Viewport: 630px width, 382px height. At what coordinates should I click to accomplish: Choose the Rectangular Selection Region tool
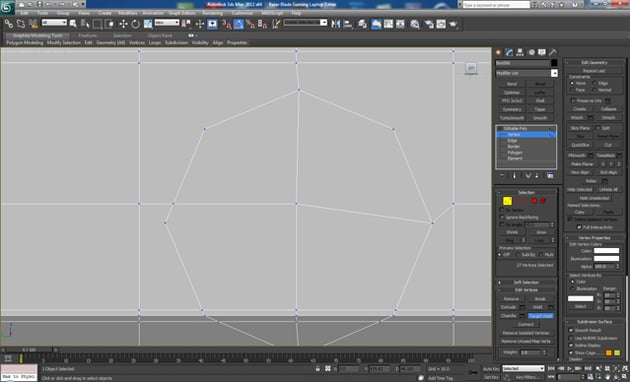[x=98, y=24]
